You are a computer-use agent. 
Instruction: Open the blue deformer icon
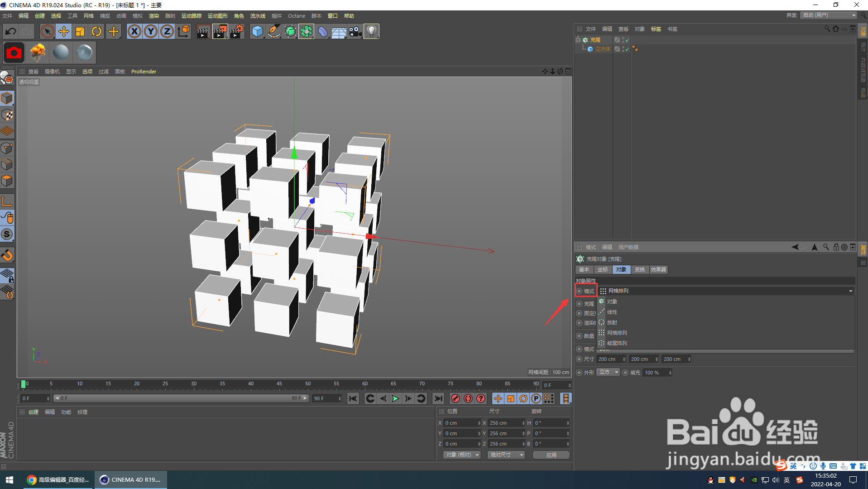pyautogui.click(x=322, y=31)
